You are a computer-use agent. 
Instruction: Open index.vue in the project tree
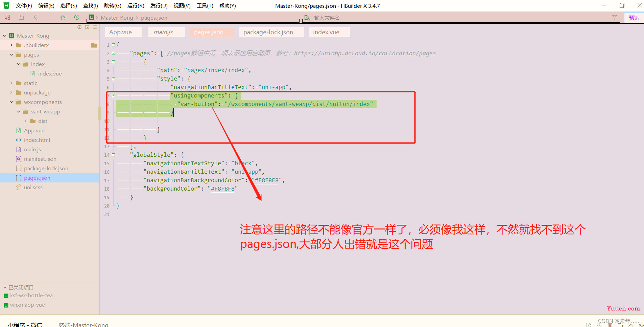click(x=50, y=73)
